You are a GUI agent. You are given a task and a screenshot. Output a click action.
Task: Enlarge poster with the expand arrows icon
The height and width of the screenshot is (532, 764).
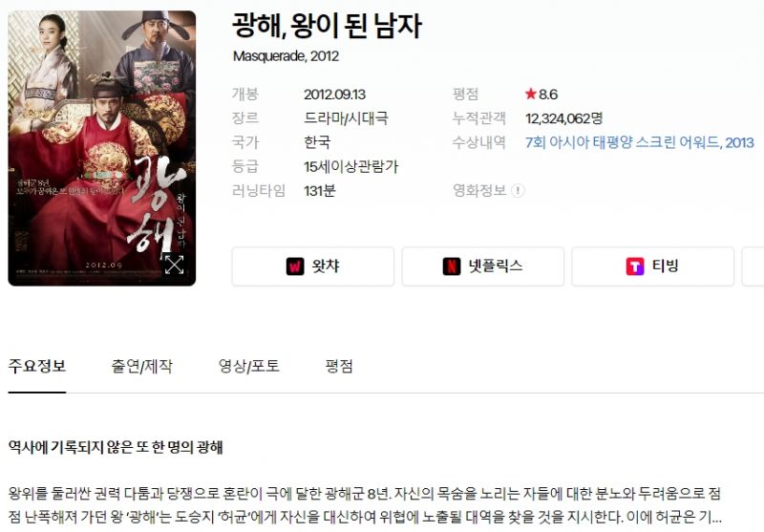point(174,264)
